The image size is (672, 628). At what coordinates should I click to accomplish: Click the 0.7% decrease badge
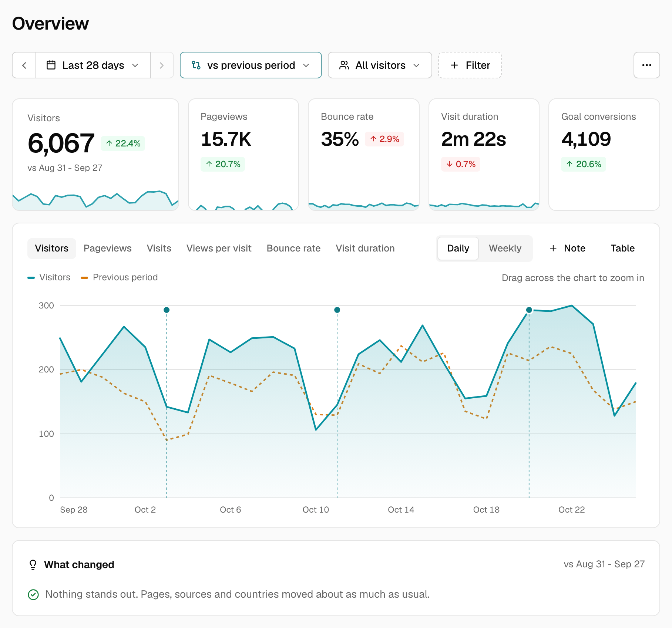pyautogui.click(x=461, y=164)
